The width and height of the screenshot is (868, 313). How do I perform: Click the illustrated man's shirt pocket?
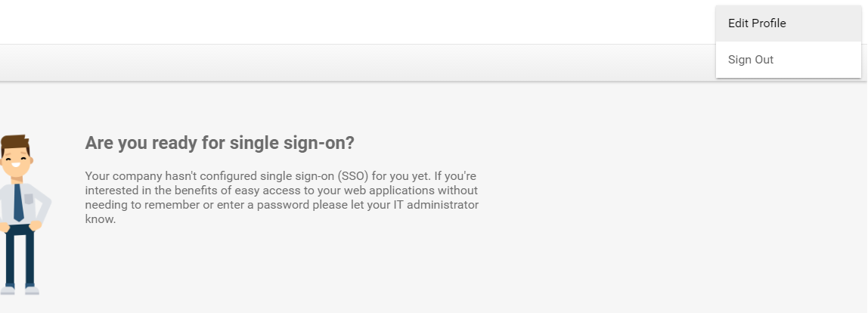click(x=28, y=198)
